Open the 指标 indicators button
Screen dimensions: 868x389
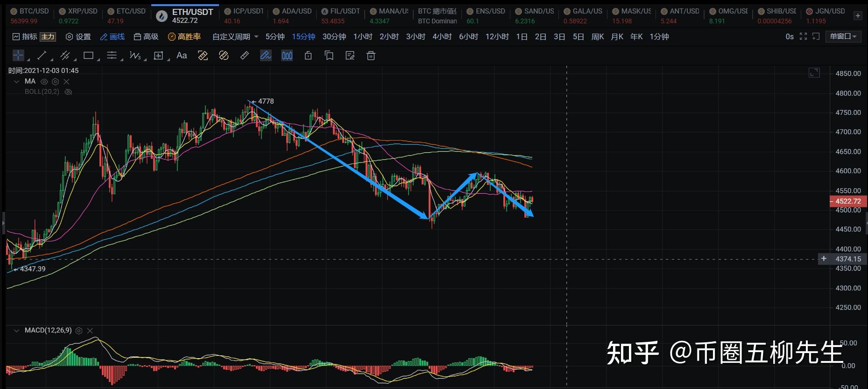[x=25, y=36]
